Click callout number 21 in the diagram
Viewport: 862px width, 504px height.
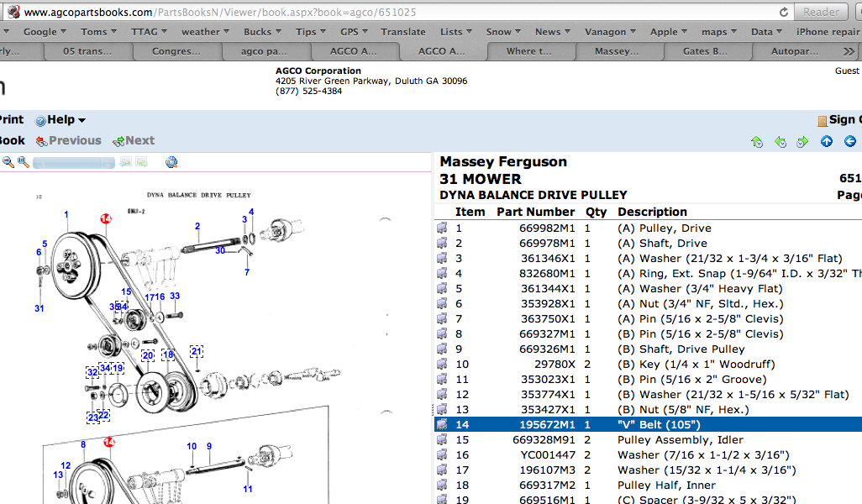click(x=197, y=351)
